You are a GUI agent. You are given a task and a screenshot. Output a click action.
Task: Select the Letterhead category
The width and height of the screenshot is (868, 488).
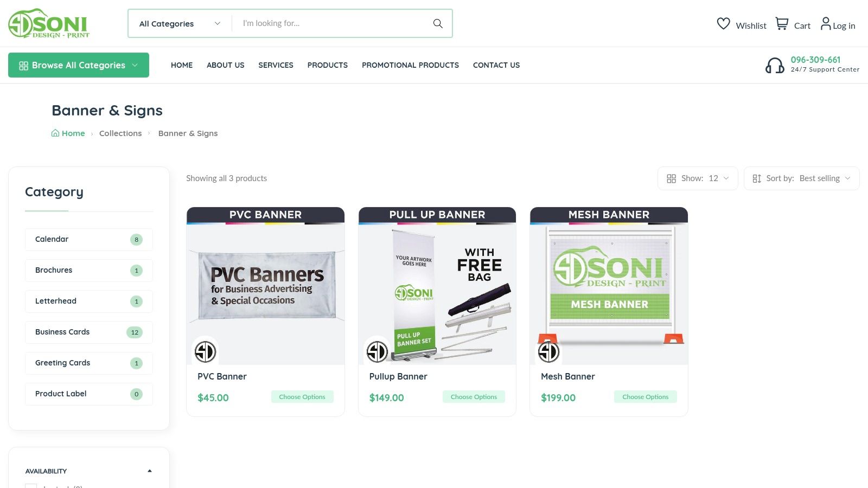(x=89, y=301)
